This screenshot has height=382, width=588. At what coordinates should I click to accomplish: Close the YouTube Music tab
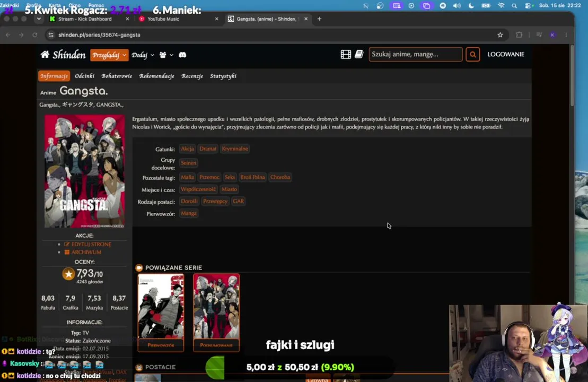click(216, 19)
